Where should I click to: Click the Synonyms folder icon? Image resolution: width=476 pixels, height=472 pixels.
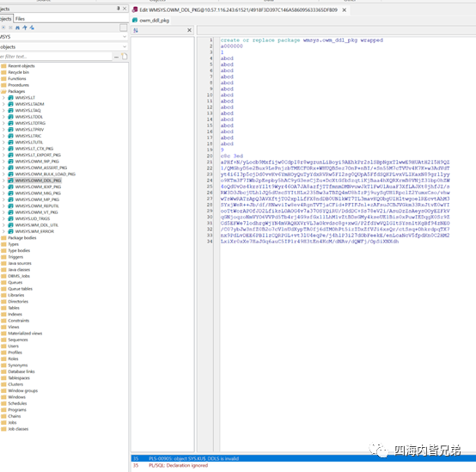[x=3, y=365]
